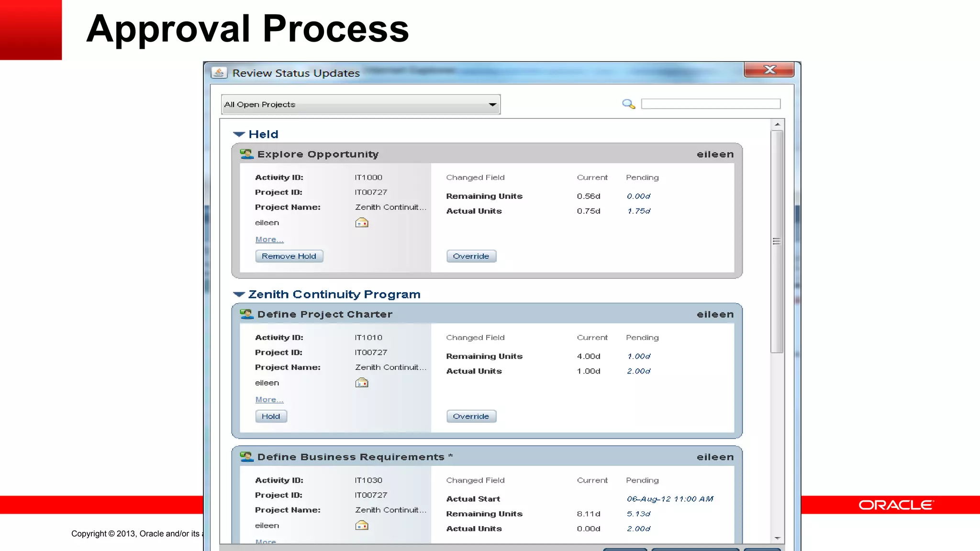Click Remove Hold on Explore Opportunity
The width and height of the screenshot is (980, 551).
pyautogui.click(x=289, y=256)
